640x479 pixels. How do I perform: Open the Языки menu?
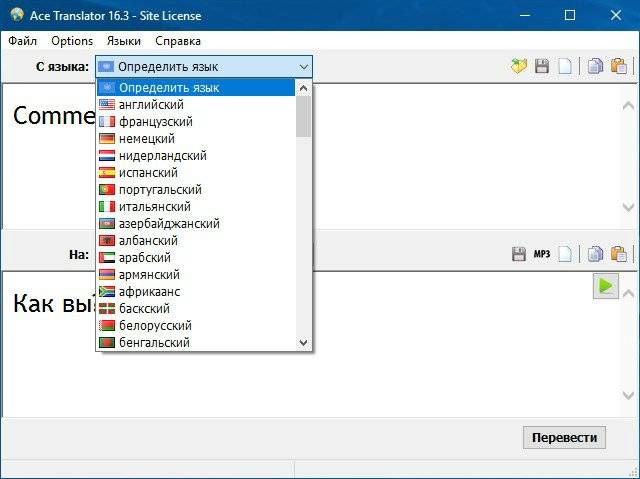[x=124, y=41]
